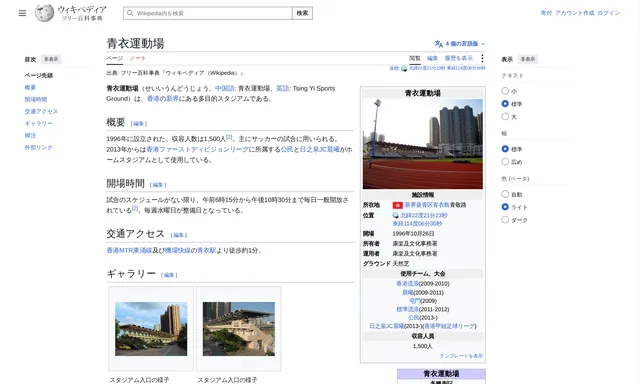Jump to 脚注 in the contents sidebar

tap(30, 135)
